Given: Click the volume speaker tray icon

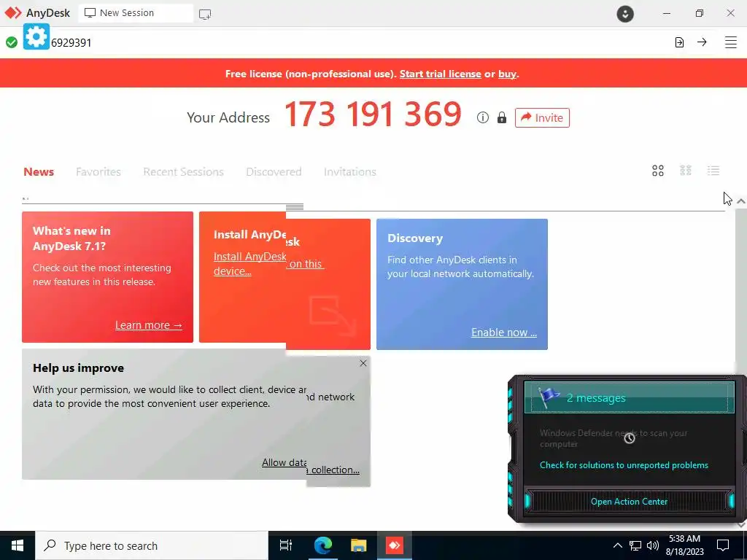Looking at the screenshot, I should click(x=653, y=545).
